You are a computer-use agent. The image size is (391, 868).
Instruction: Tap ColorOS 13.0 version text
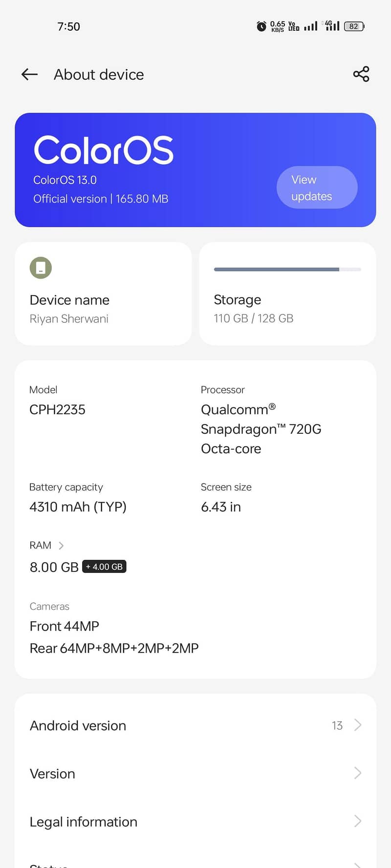click(x=65, y=180)
